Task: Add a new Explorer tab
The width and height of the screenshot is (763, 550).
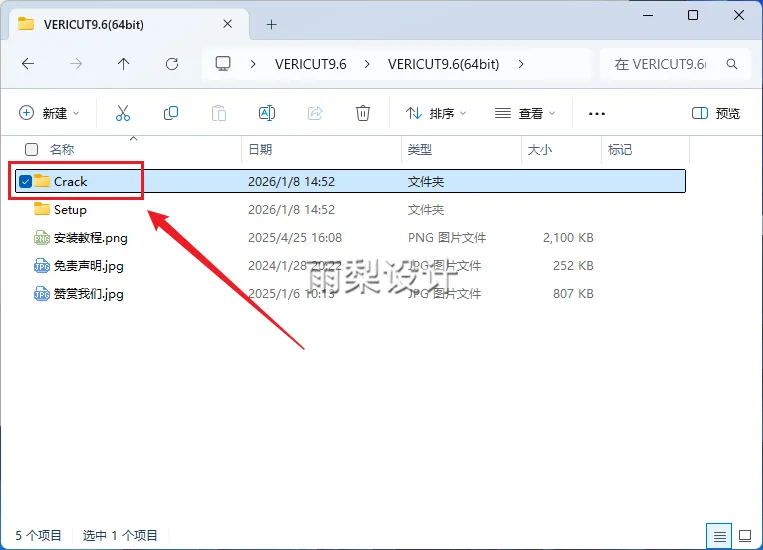Action: (x=272, y=24)
